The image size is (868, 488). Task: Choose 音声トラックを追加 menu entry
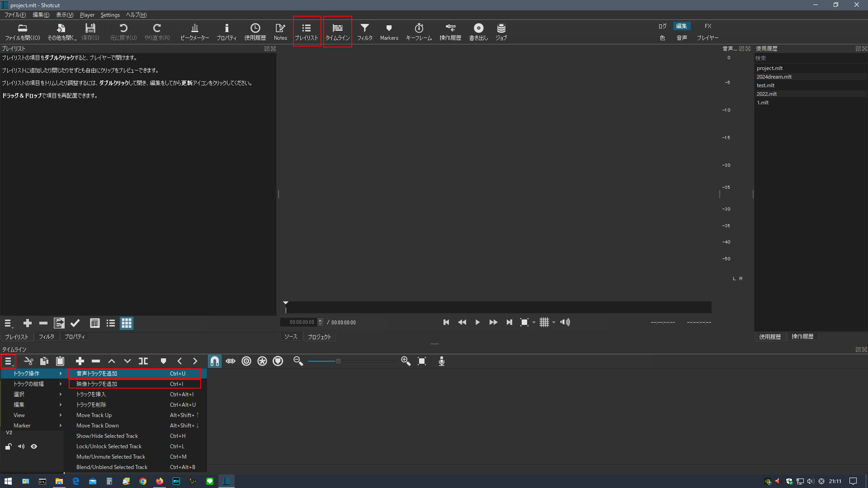pyautogui.click(x=135, y=374)
